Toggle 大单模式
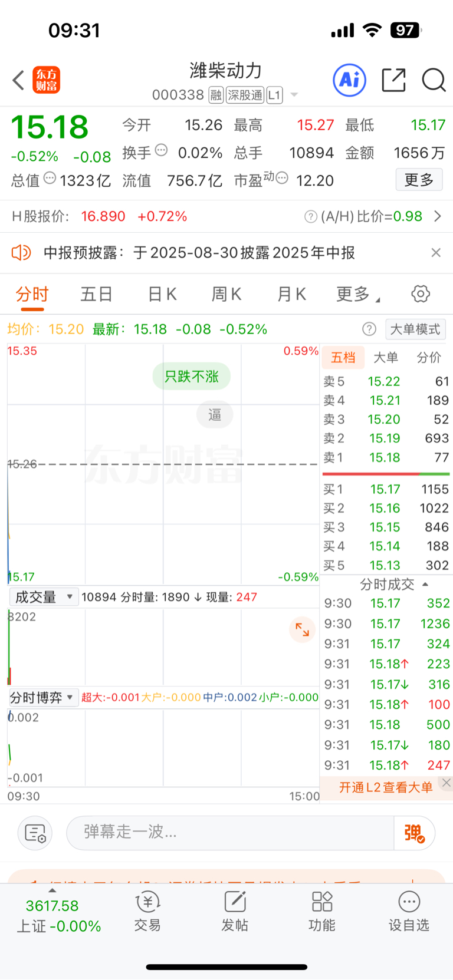The height and width of the screenshot is (980, 453). 415,329
